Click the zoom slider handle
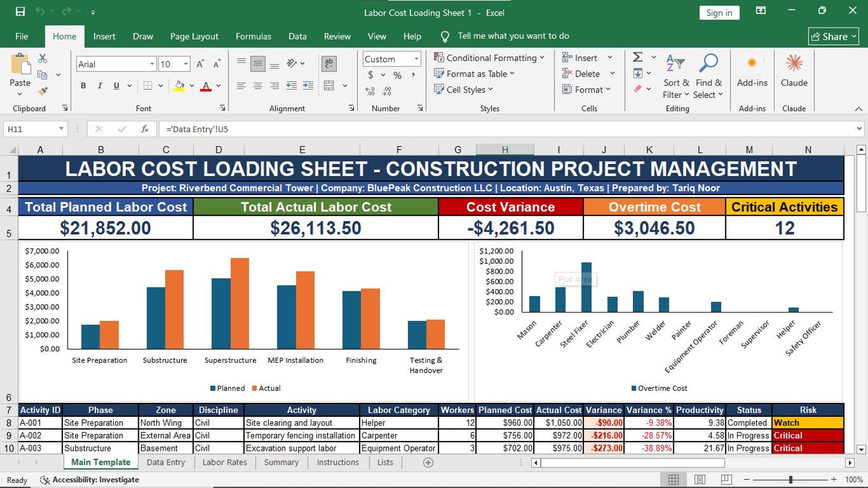This screenshot has width=868, height=488. pyautogui.click(x=790, y=479)
